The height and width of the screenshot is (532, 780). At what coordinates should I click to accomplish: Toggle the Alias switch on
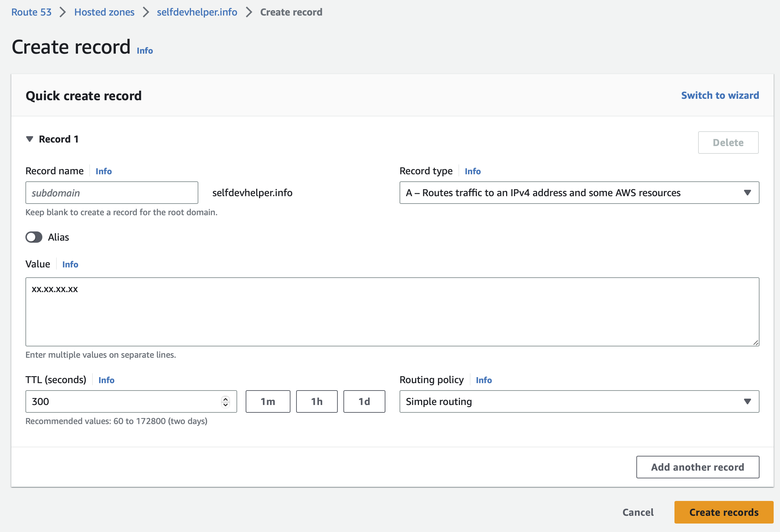34,237
